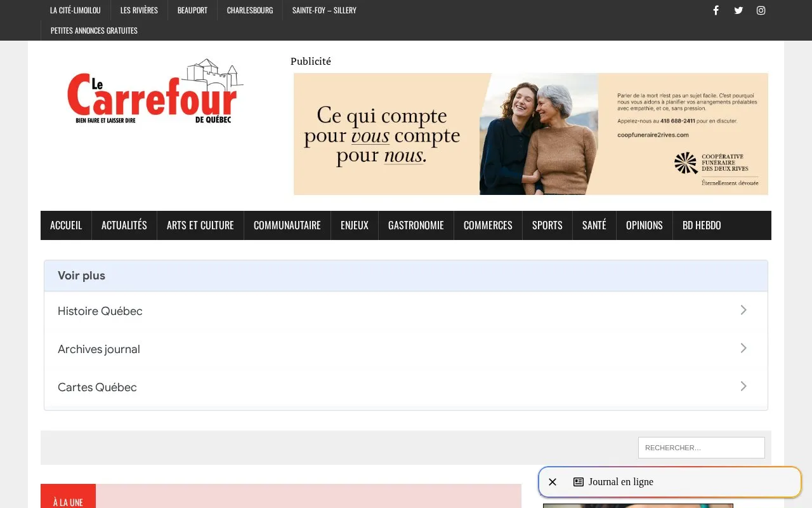Expand the Histoire Québec chevron
Screen dimensions: 812x508
[743, 310]
